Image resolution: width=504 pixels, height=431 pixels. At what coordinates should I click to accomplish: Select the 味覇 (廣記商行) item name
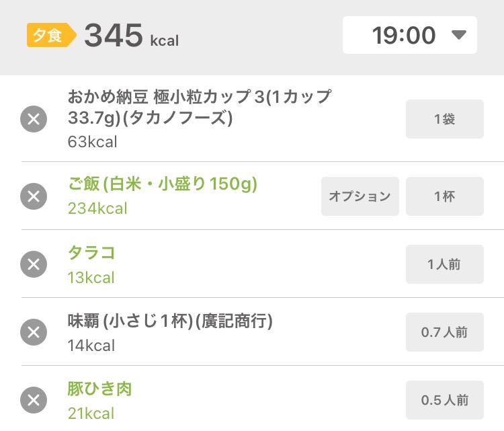(170, 321)
